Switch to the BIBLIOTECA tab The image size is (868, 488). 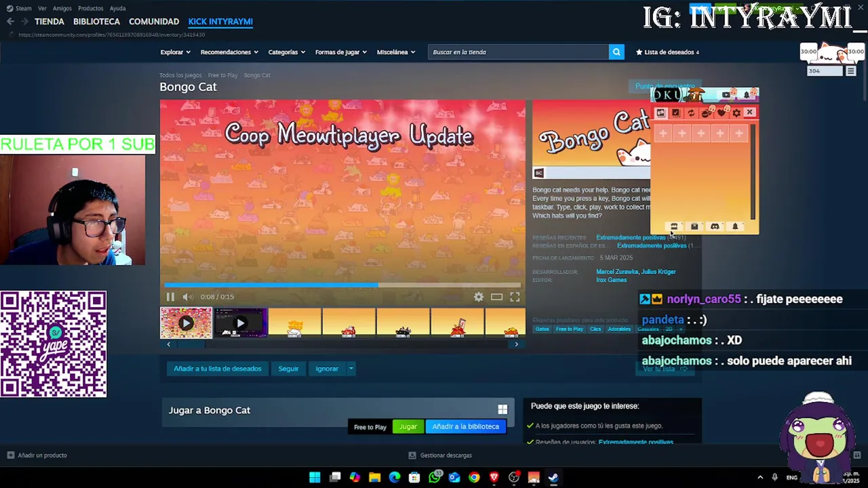(x=97, y=22)
